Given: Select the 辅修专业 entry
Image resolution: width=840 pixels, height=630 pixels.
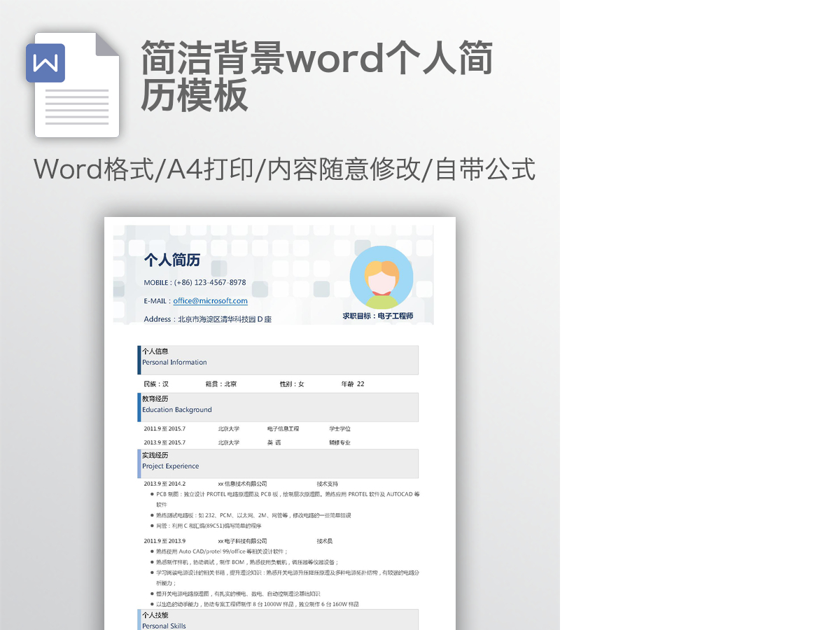Looking at the screenshot, I should (340, 442).
